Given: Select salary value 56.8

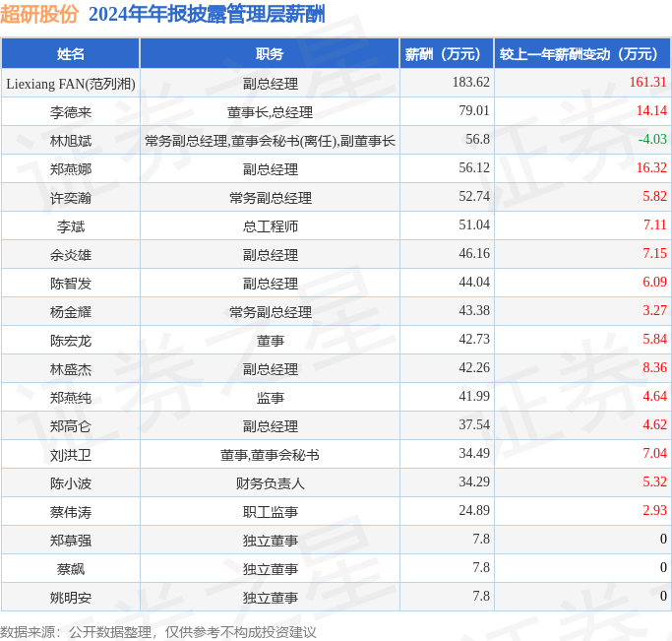Looking at the screenshot, I should click(477, 139).
